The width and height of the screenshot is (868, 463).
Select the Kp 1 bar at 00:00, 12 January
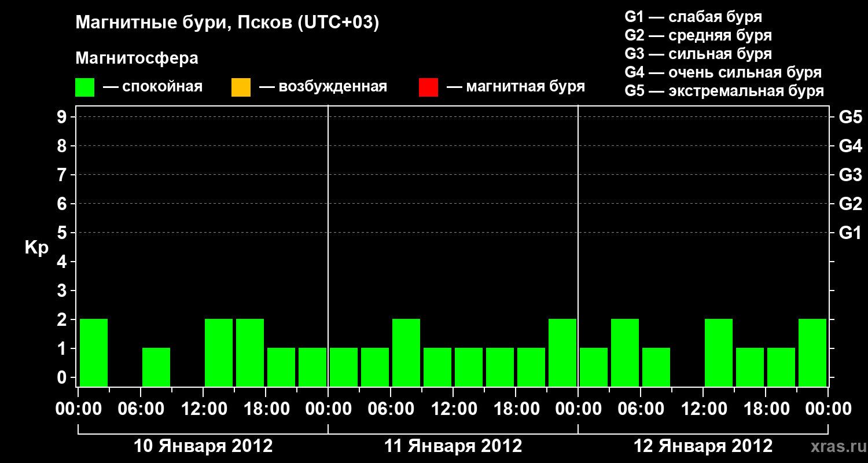[x=594, y=367]
